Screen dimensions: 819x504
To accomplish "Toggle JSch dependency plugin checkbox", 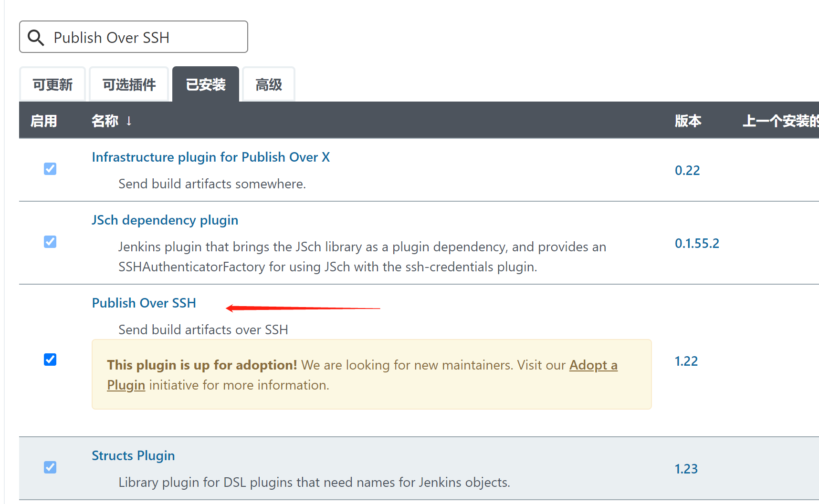I will pos(50,242).
